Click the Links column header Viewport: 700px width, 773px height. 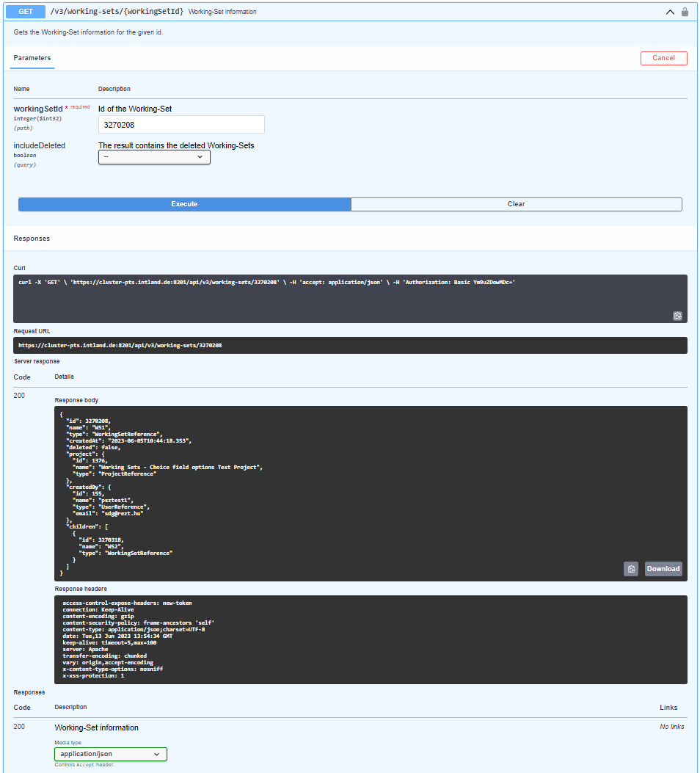coord(668,708)
